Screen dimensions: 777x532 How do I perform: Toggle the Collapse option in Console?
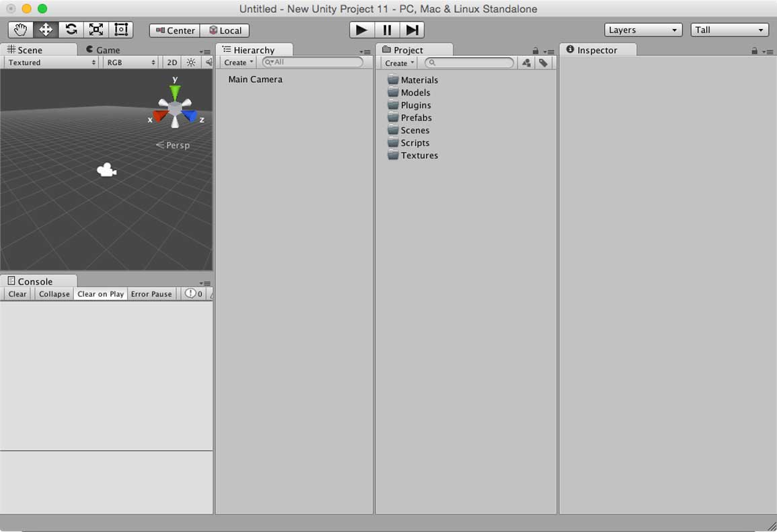coord(54,294)
